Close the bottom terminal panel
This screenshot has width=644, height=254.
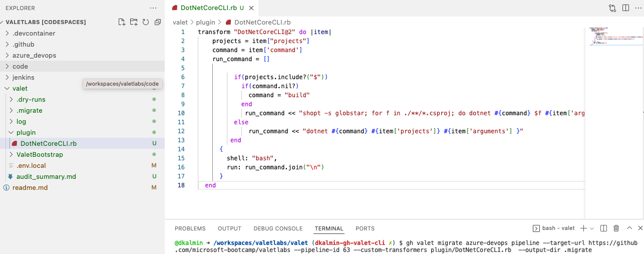tap(639, 228)
